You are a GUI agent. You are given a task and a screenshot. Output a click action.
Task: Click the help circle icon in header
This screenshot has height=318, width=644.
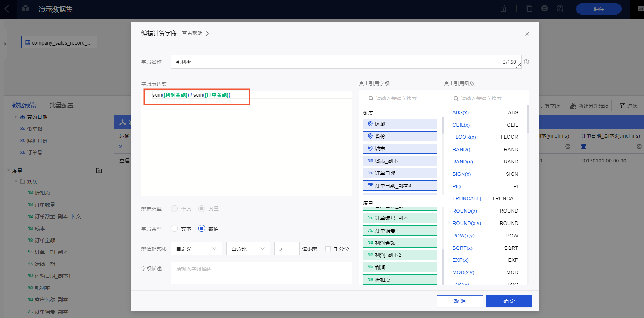[560, 8]
